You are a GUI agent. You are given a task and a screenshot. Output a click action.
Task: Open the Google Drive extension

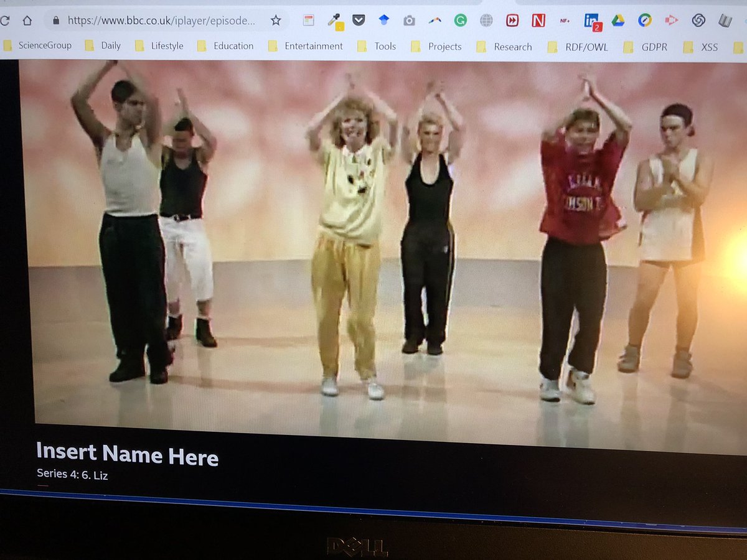pos(618,21)
